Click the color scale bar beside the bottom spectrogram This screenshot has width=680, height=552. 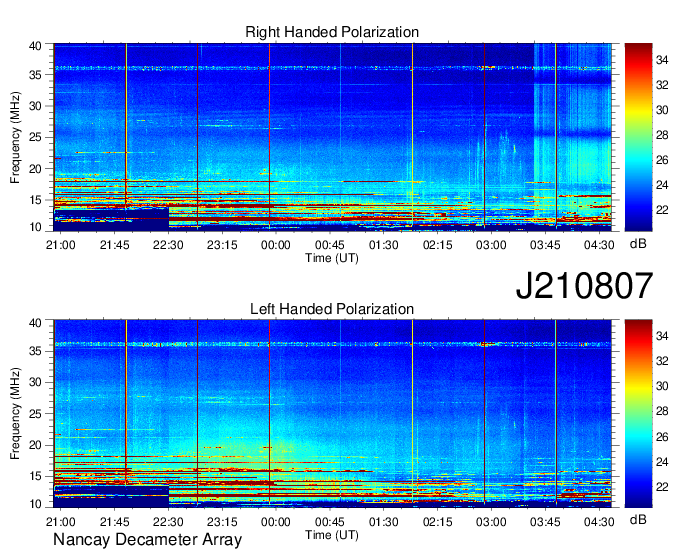point(638,413)
